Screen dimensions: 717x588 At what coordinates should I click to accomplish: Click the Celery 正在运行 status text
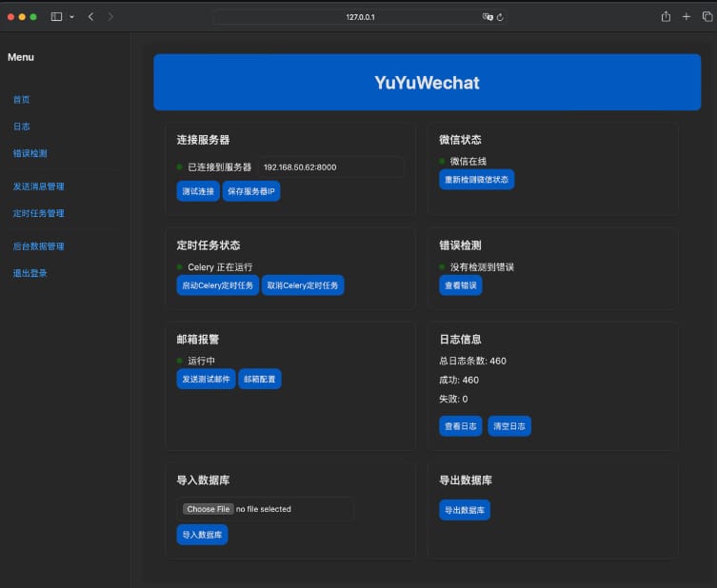220,266
